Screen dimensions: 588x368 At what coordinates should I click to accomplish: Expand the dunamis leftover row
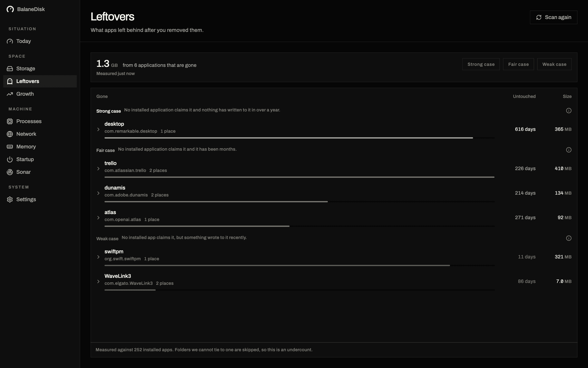98,193
